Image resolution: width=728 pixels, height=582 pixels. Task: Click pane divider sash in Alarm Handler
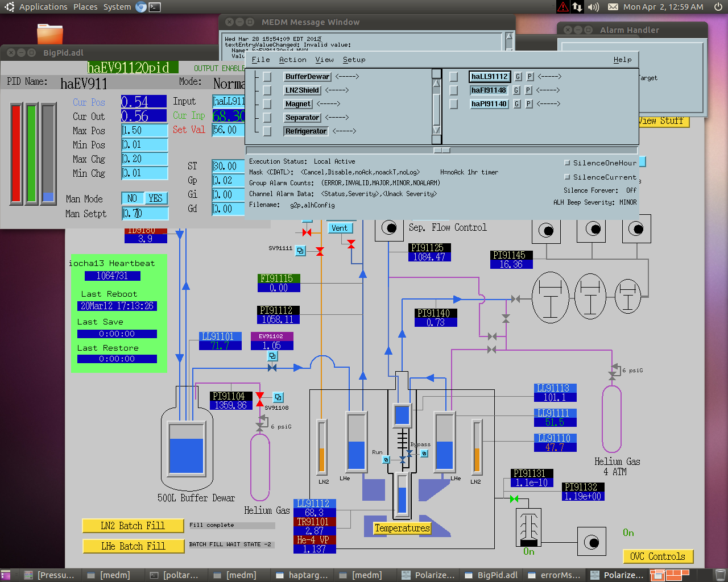[x=442, y=151]
